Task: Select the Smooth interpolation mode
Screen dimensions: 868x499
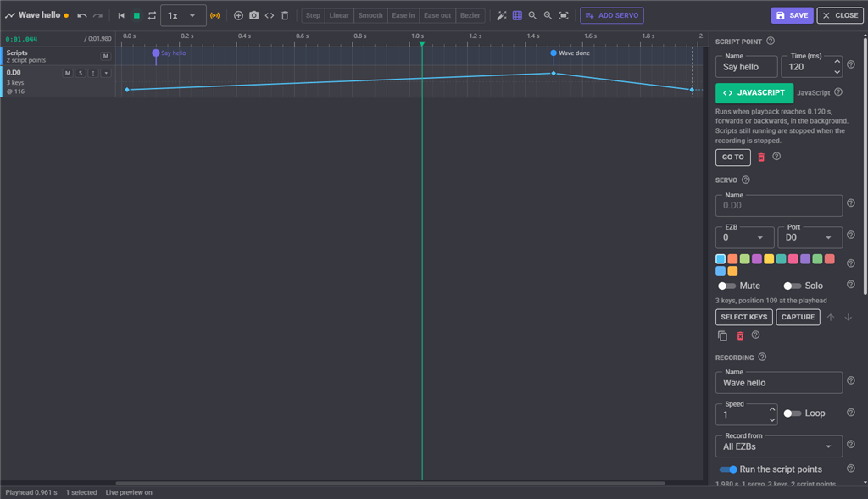Action: click(370, 15)
